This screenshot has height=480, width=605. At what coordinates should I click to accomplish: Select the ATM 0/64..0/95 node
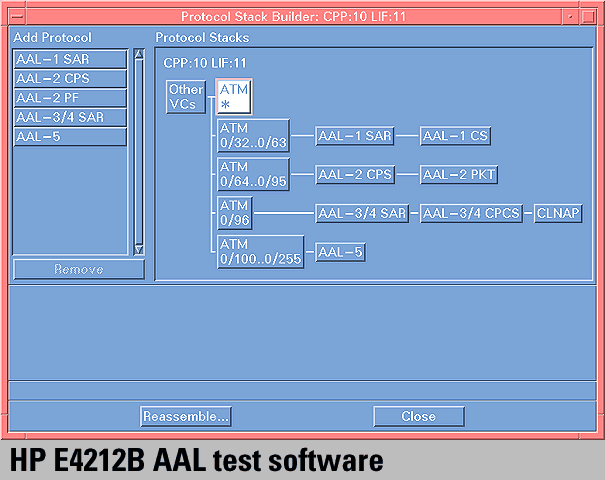click(252, 174)
